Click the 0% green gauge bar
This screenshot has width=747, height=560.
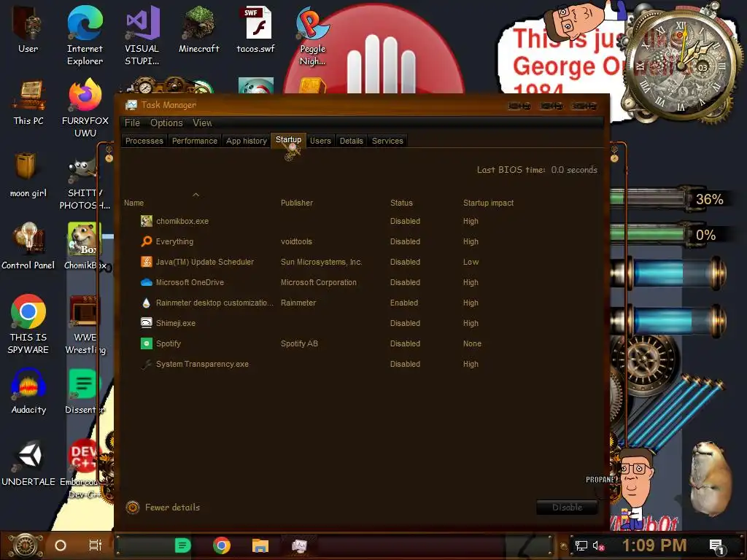click(x=648, y=235)
